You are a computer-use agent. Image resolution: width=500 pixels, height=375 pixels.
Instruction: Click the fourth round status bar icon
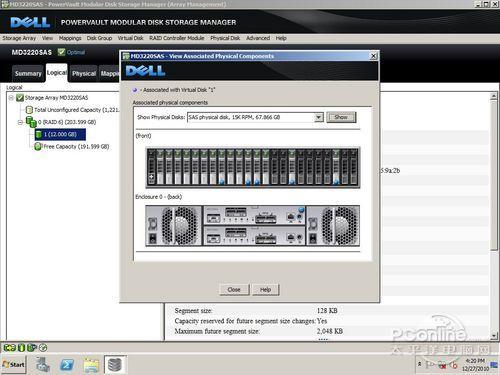(x=43, y=348)
